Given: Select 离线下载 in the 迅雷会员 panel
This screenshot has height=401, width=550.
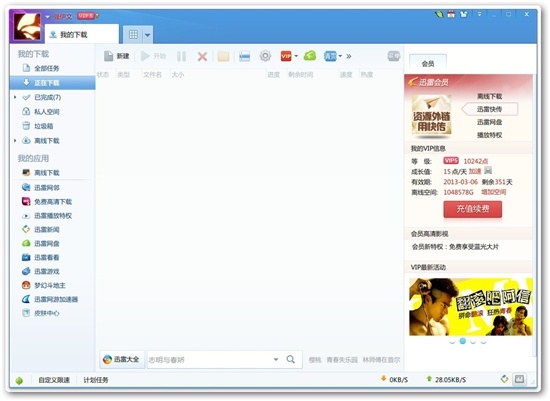Looking at the screenshot, I should tap(489, 96).
